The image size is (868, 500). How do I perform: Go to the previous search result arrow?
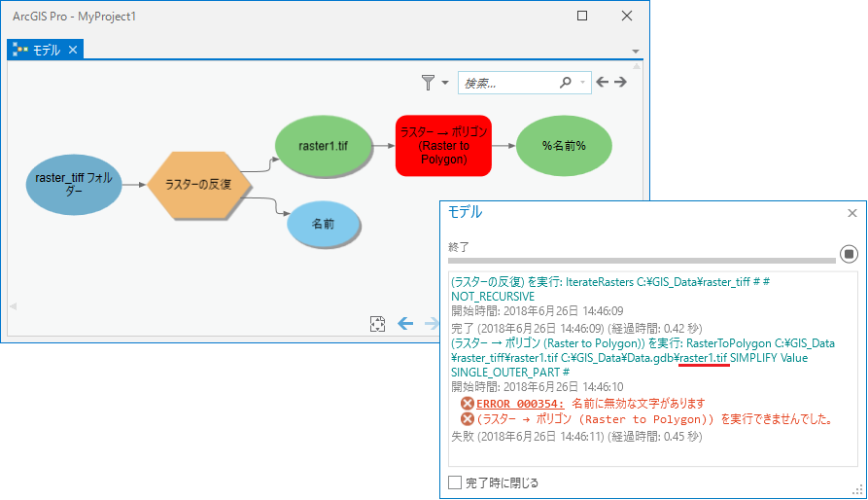tap(603, 82)
